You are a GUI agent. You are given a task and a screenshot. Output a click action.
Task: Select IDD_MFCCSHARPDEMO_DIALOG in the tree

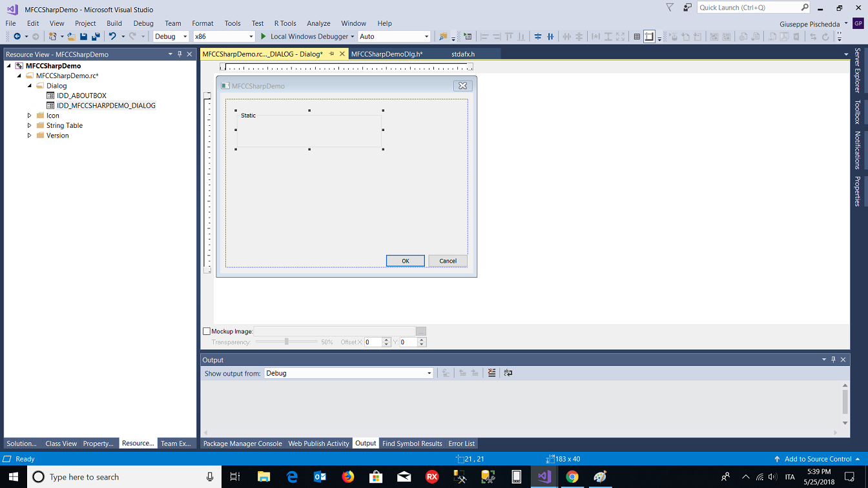(106, 105)
